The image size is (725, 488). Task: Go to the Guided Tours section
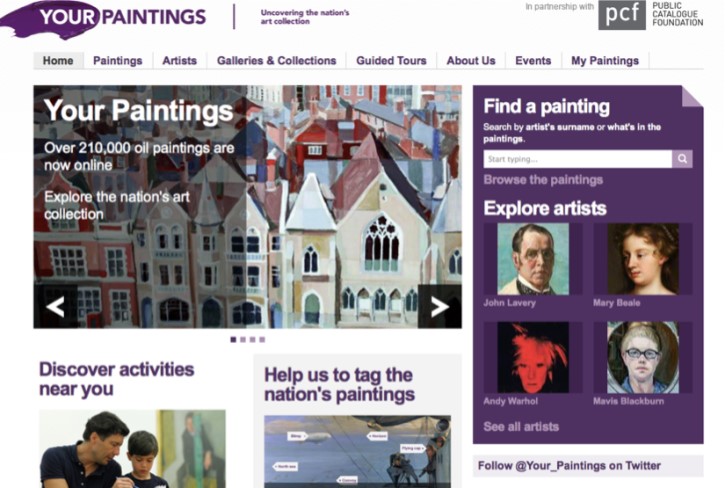point(391,61)
